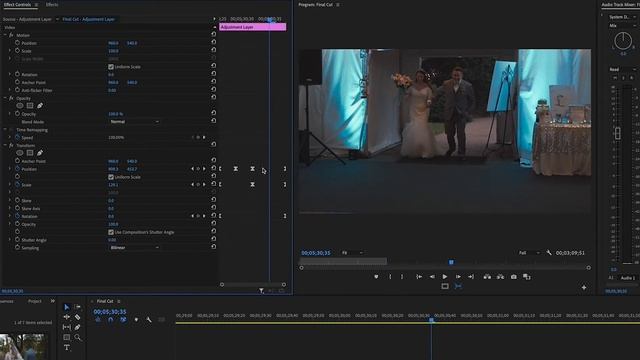Open the Effect Controls panel menu
This screenshot has height=360, width=640.
pyautogui.click(x=36, y=4)
